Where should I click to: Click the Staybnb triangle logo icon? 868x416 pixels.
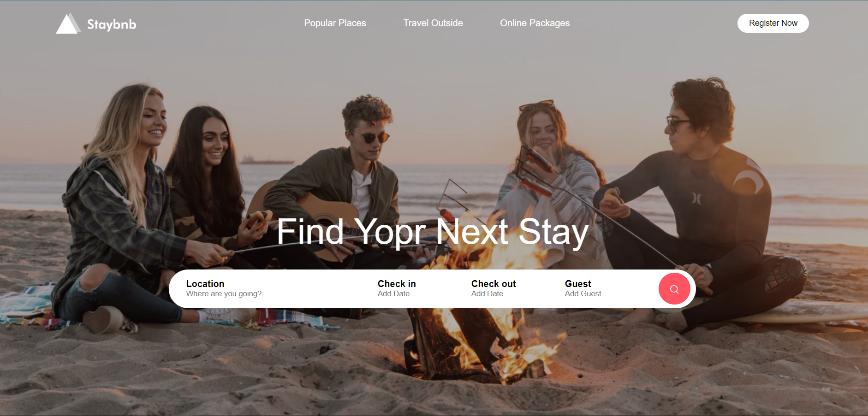click(x=68, y=23)
